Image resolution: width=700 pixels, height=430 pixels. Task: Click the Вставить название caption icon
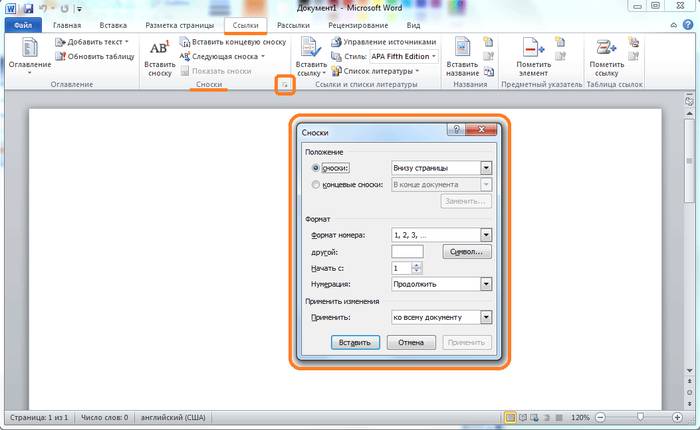click(x=462, y=48)
